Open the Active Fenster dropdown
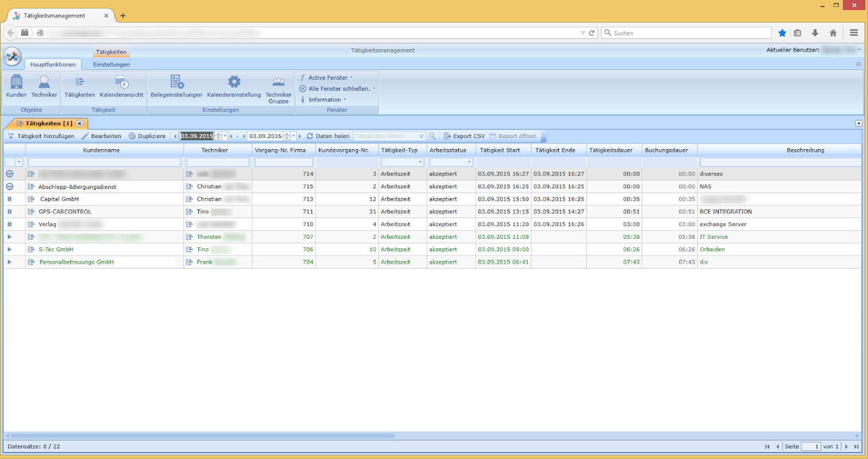The height and width of the screenshot is (459, 868). (328, 77)
